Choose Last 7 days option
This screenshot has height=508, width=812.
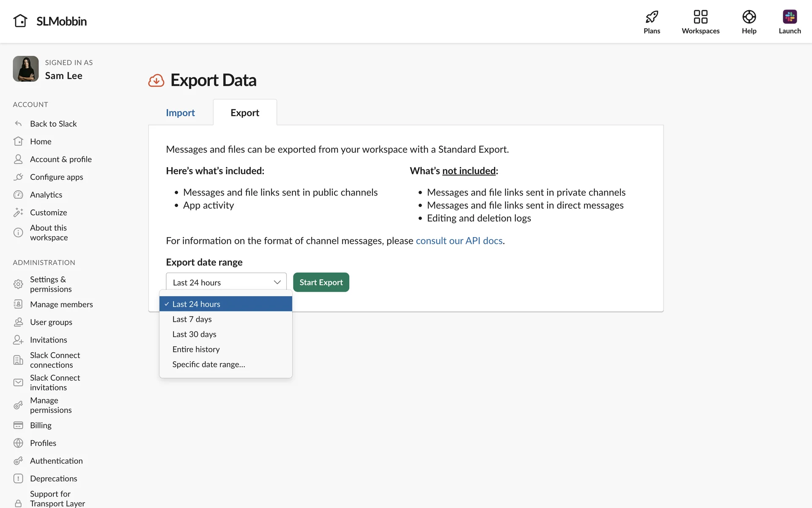(x=192, y=319)
